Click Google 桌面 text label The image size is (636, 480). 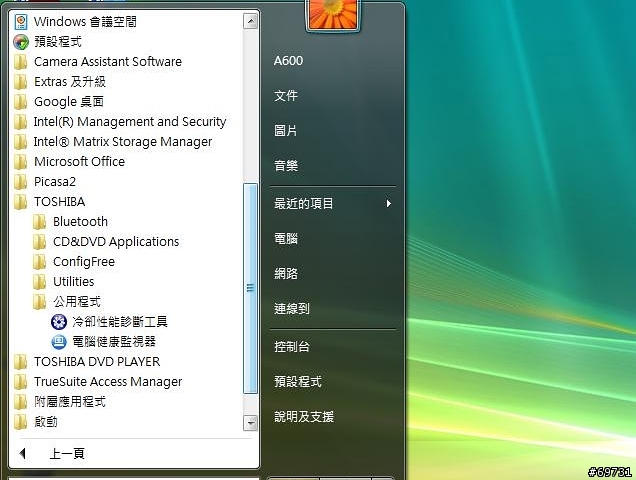pyautogui.click(x=69, y=102)
